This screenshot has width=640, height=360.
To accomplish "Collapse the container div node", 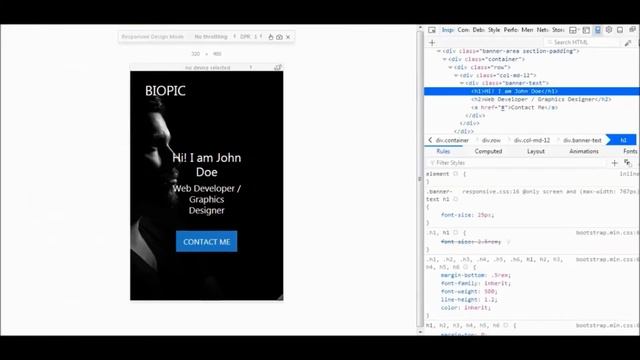I will (444, 59).
